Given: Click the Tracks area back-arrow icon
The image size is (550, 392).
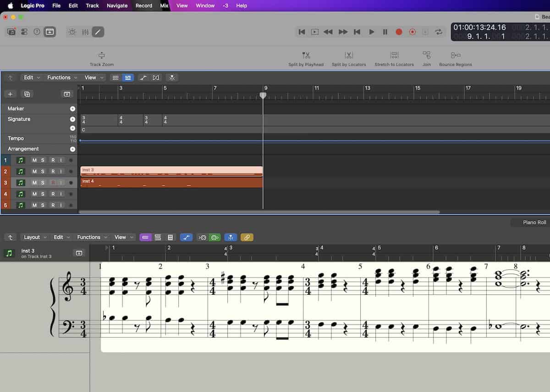Looking at the screenshot, I should (x=10, y=78).
